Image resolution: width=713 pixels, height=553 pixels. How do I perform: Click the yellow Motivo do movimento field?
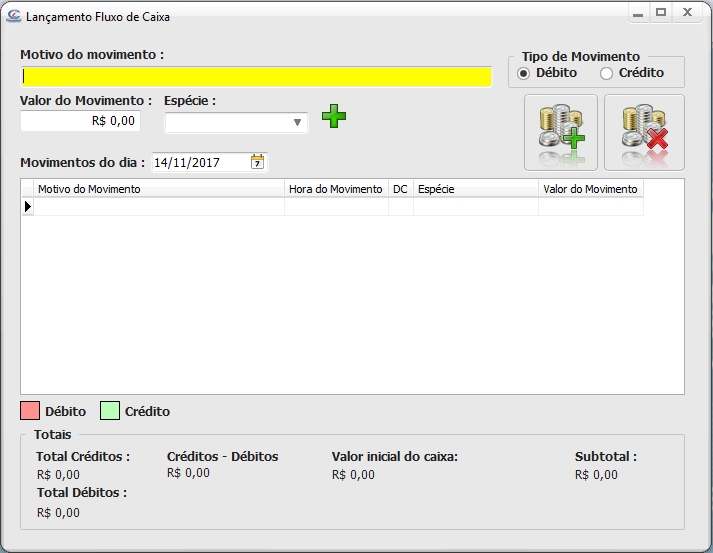pyautogui.click(x=256, y=77)
